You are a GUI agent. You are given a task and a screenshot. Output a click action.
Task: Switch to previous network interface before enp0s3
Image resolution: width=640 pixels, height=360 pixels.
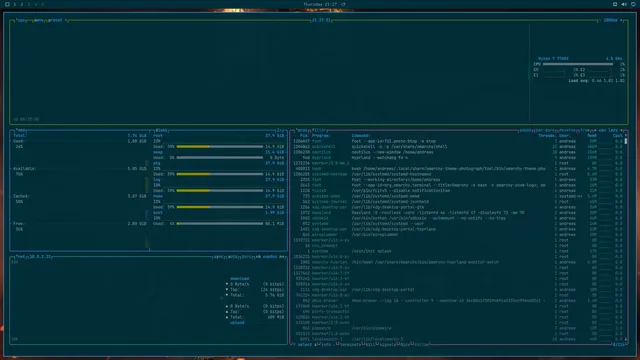[258, 257]
